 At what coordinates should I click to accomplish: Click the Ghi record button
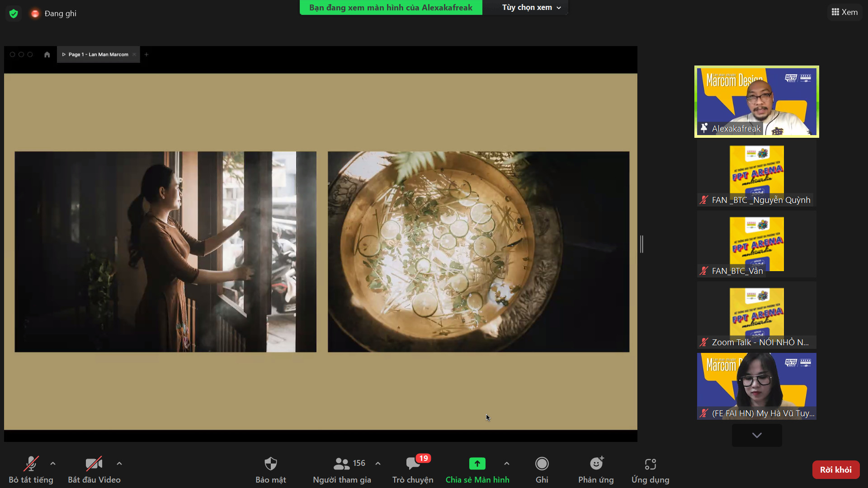point(542,469)
